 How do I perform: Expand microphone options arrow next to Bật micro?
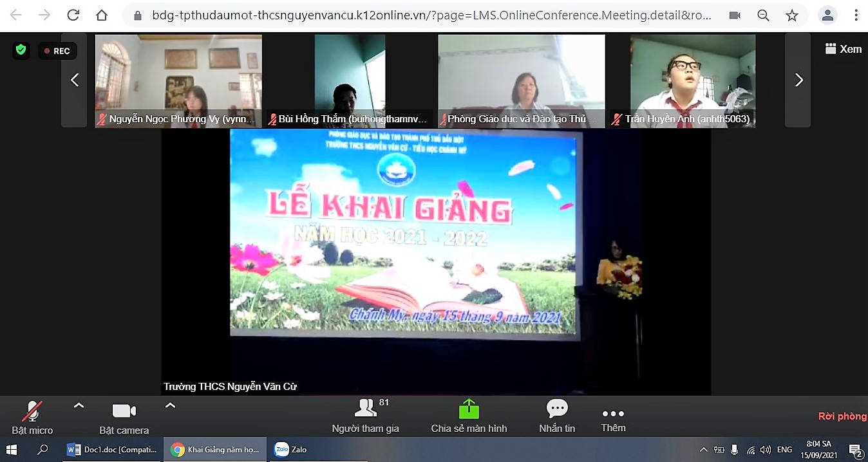tap(79, 406)
